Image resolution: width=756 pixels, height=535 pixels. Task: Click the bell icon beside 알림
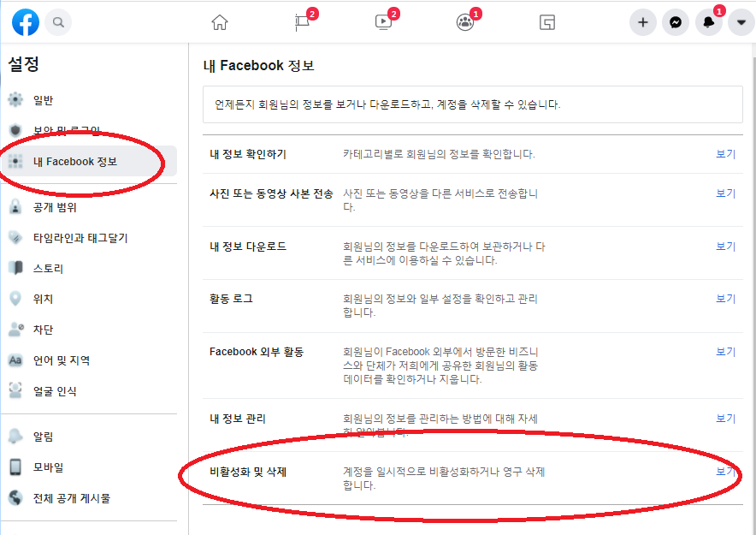(x=15, y=436)
